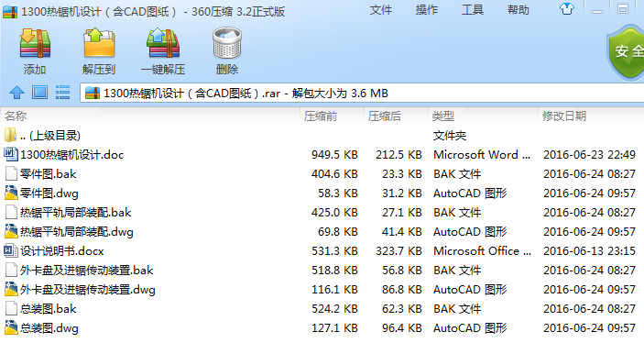
Task: Click the Microsoft Office type cell of 设计说明书.docx
Action: tap(482, 251)
